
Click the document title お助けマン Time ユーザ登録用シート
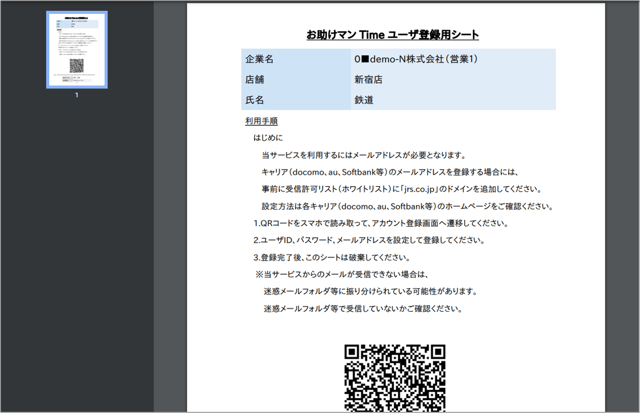click(x=392, y=35)
